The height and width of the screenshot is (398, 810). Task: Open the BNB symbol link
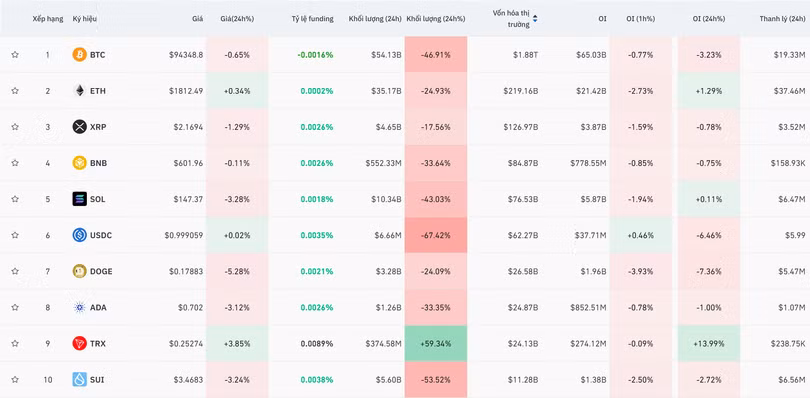click(x=98, y=163)
